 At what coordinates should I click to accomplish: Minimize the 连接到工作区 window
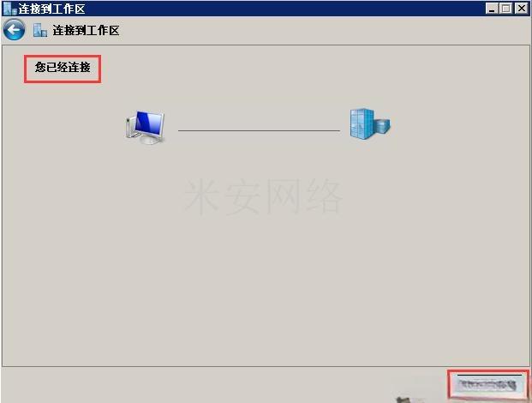tap(491, 9)
